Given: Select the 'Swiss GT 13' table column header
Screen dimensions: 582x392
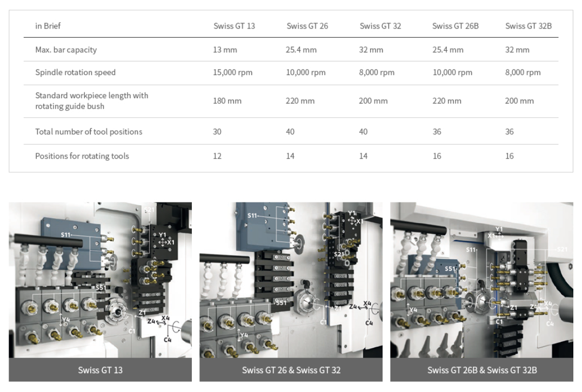Looking at the screenshot, I should pyautogui.click(x=234, y=26).
